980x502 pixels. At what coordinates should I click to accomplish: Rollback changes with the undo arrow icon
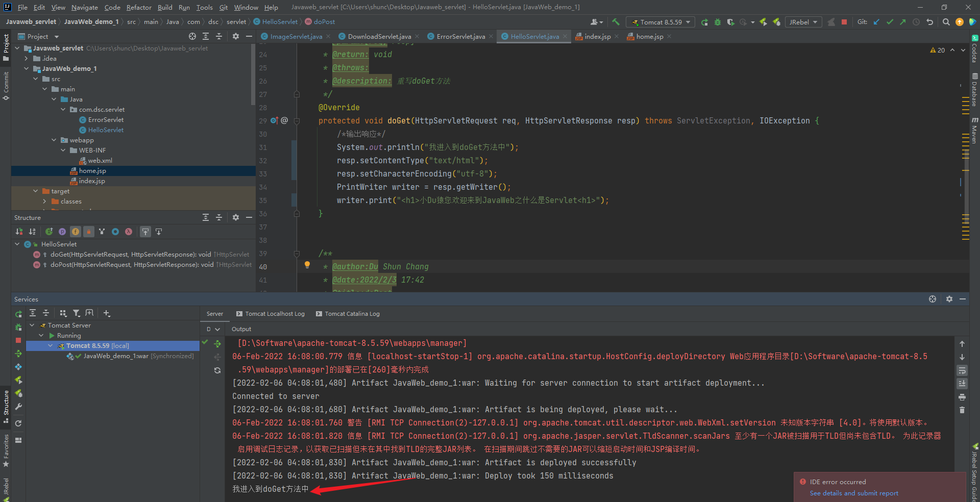tap(929, 22)
